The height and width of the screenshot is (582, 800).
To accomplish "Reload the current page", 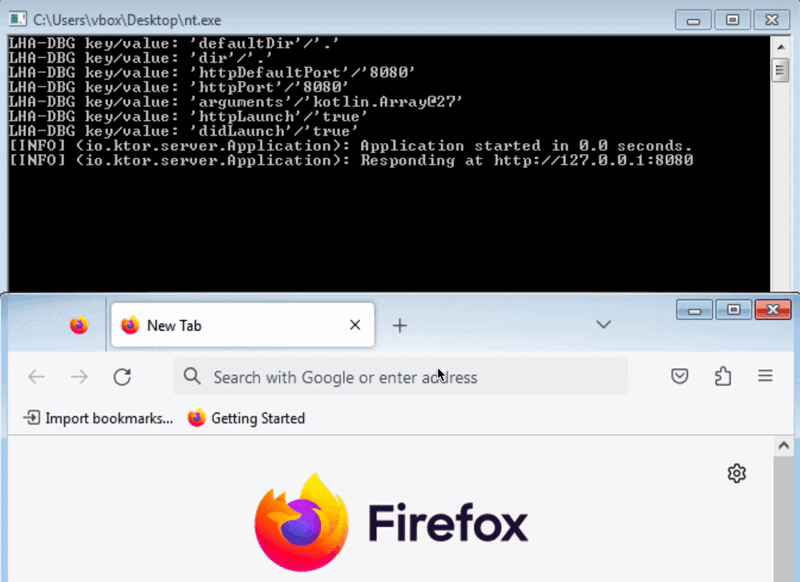I will [122, 377].
